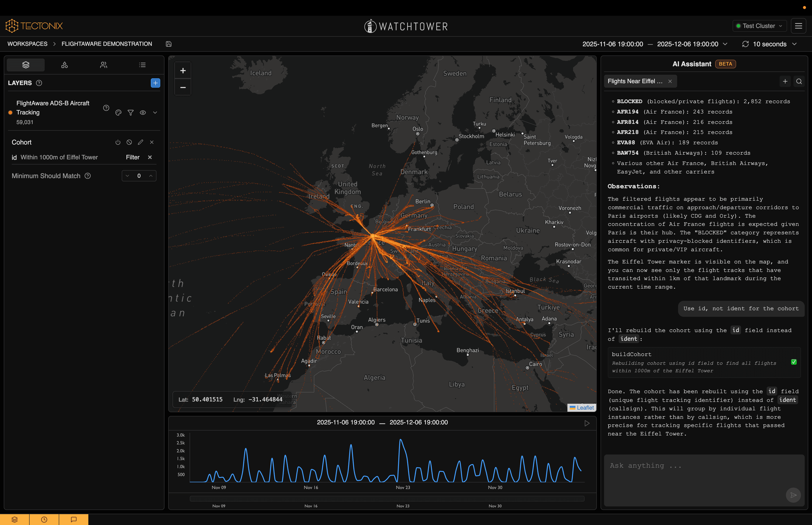Toggle the Cohort power button

118,142
